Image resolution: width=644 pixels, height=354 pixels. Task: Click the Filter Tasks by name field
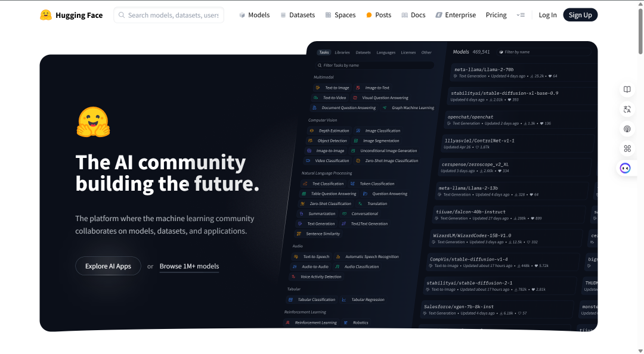[x=374, y=66]
